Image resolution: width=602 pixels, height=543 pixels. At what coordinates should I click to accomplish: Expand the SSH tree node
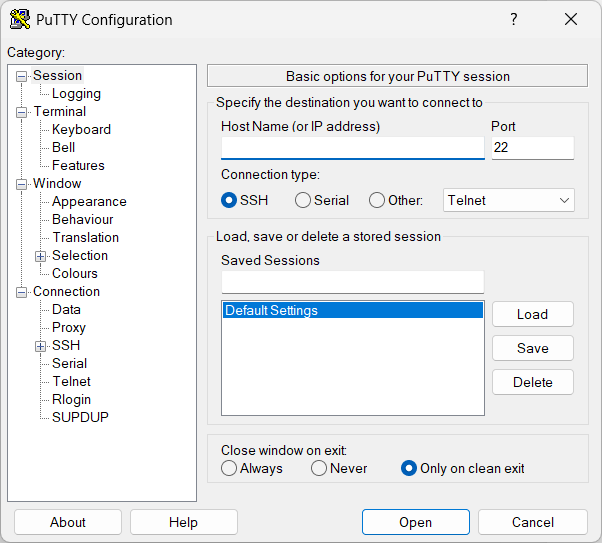click(41, 346)
